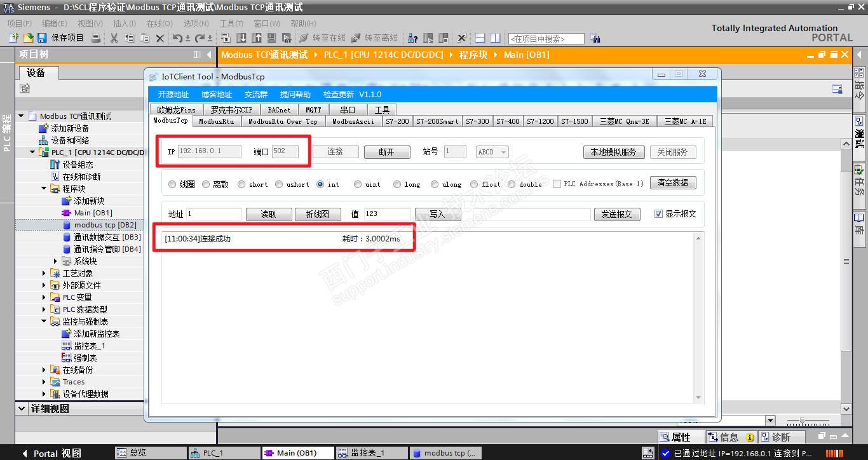Click the 清空数据 button

[x=672, y=183]
